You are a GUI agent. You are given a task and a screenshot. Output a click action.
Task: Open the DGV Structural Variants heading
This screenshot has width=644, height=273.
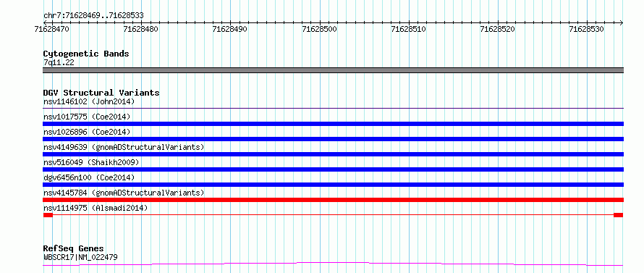(x=101, y=93)
